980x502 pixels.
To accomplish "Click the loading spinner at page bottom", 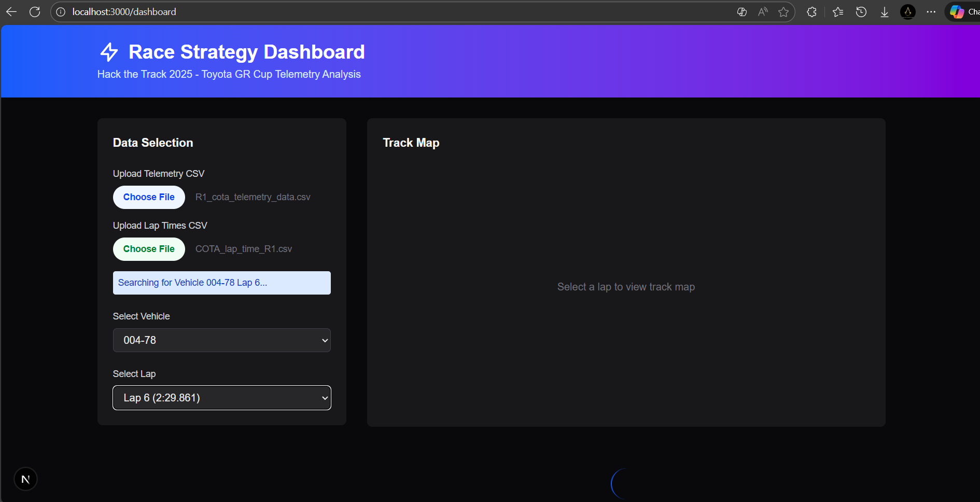I will coord(620,483).
